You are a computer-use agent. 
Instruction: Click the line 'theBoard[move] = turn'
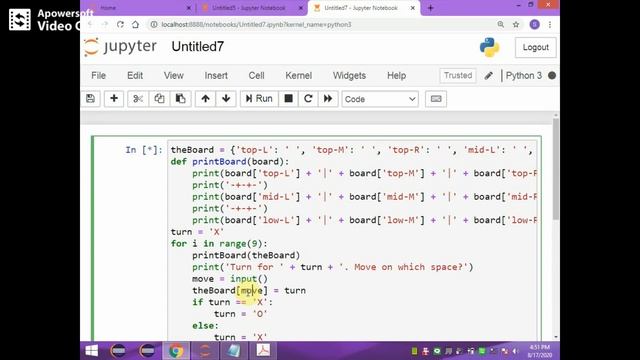(249, 291)
